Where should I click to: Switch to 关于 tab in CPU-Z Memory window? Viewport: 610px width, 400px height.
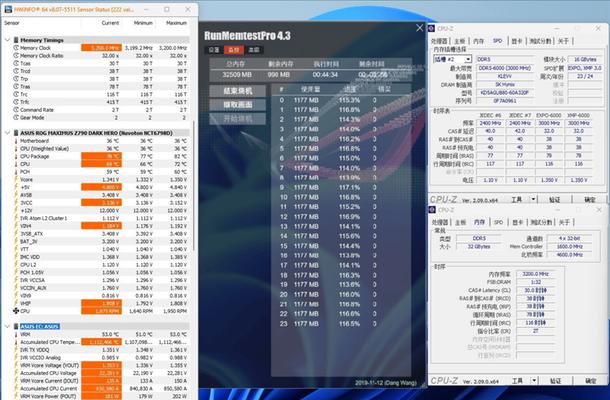(564, 222)
